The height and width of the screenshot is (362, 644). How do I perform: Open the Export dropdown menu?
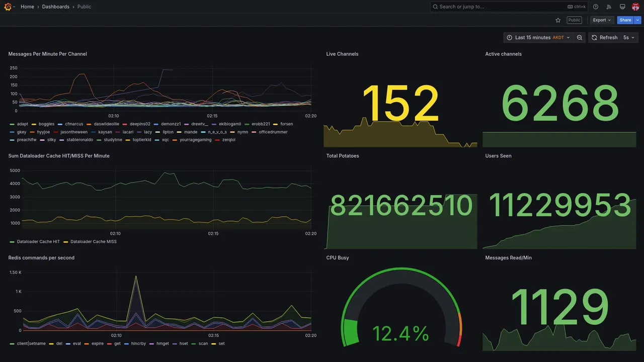602,20
